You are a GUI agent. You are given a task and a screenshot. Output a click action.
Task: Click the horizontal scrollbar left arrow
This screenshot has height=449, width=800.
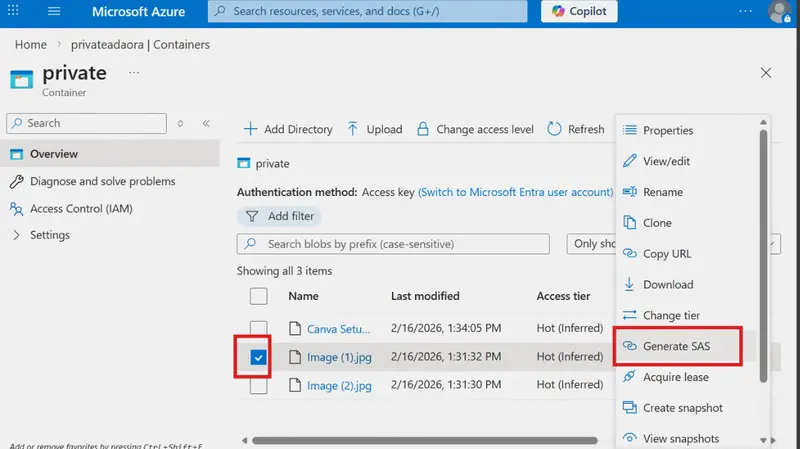coord(244,440)
